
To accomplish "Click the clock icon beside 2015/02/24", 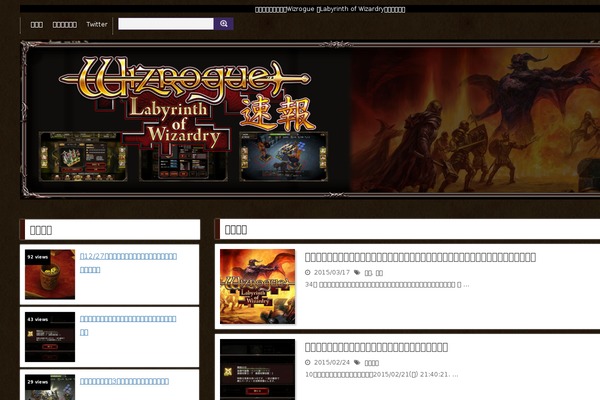I will click(x=308, y=362).
